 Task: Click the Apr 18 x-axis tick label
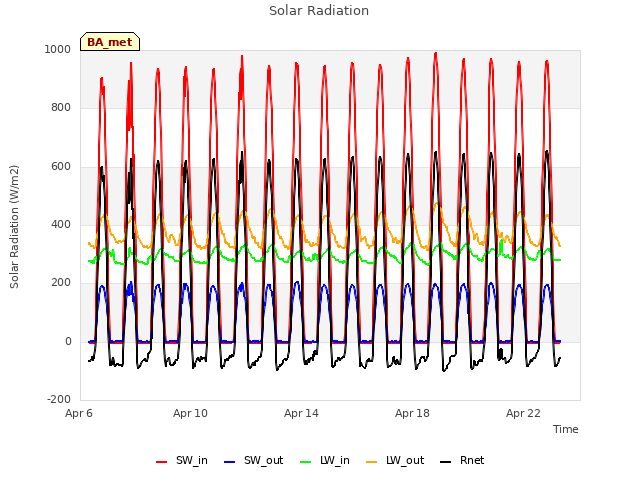(x=412, y=413)
